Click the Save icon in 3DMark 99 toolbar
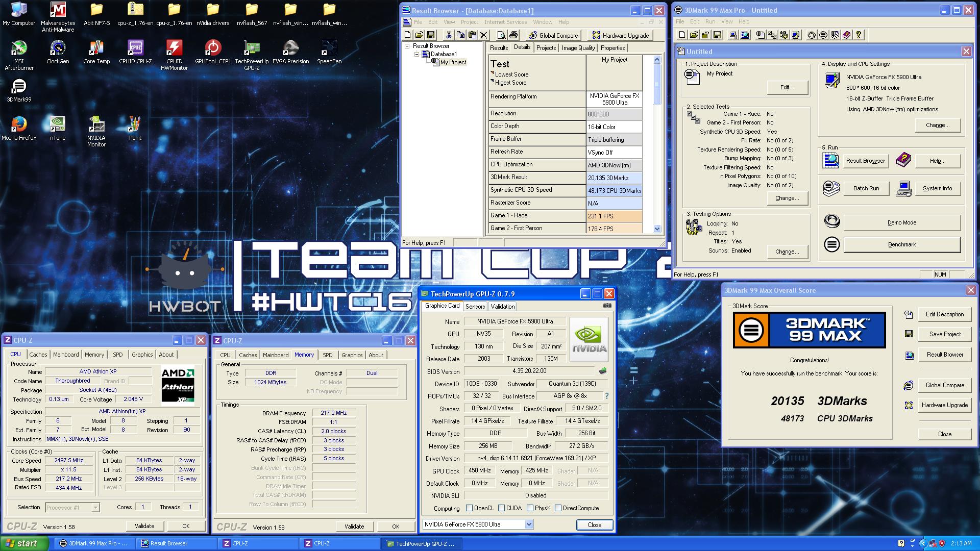 (717, 35)
